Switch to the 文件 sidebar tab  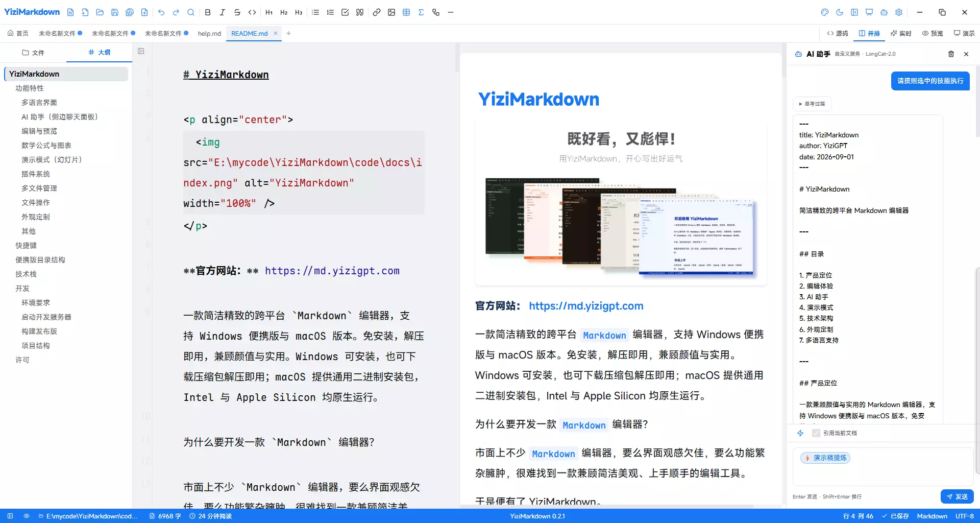33,53
